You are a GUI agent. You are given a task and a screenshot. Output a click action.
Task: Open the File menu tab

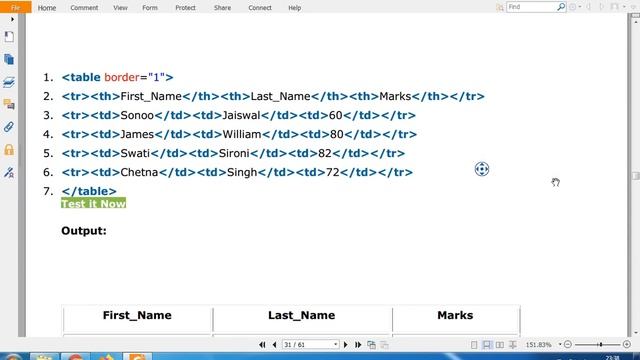pos(16,7)
